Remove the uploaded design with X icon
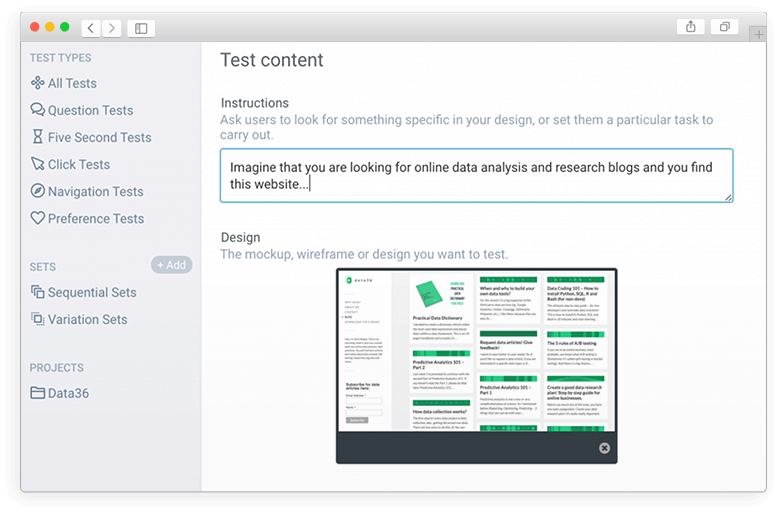The image size is (779, 513). point(604,448)
